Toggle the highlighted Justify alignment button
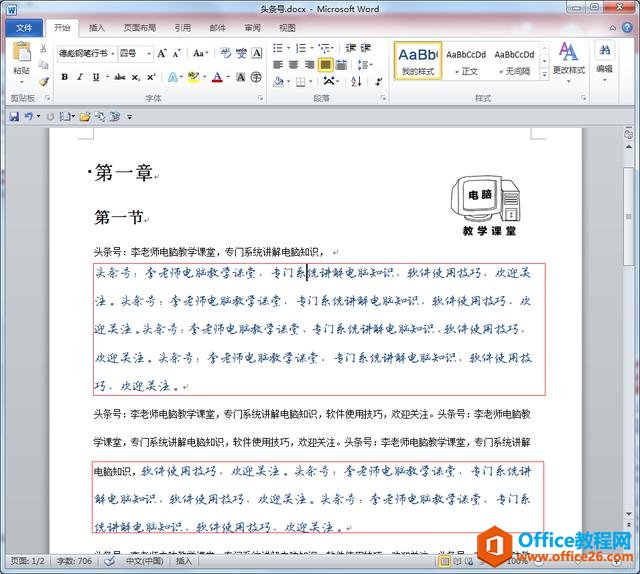Image resolution: width=640 pixels, height=574 pixels. [325, 65]
